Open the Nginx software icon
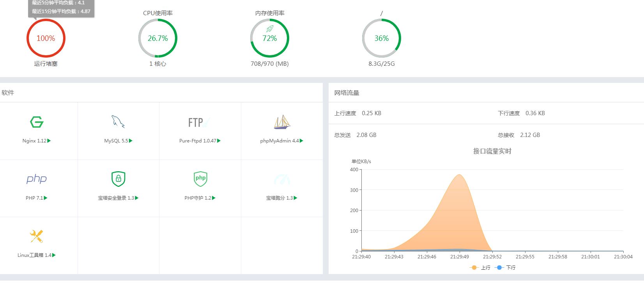This screenshot has height=288, width=644. (x=37, y=122)
